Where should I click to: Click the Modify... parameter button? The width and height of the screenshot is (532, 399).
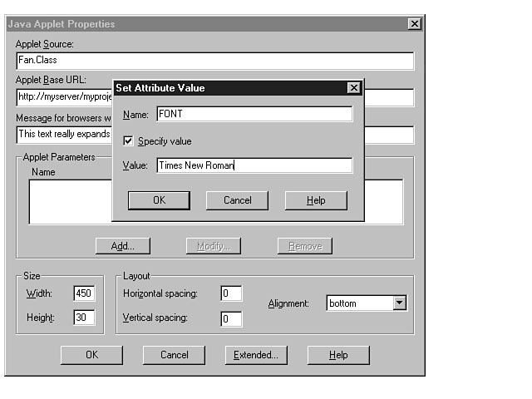(x=214, y=246)
